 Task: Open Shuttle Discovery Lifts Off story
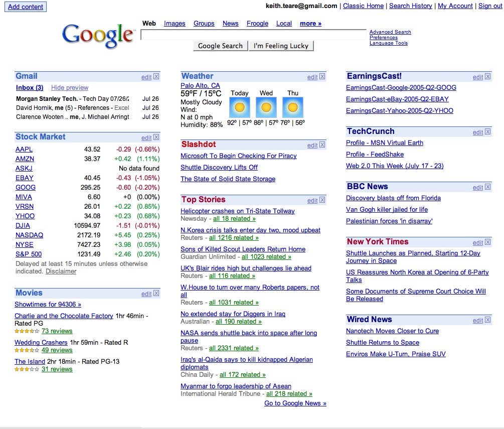(x=219, y=167)
